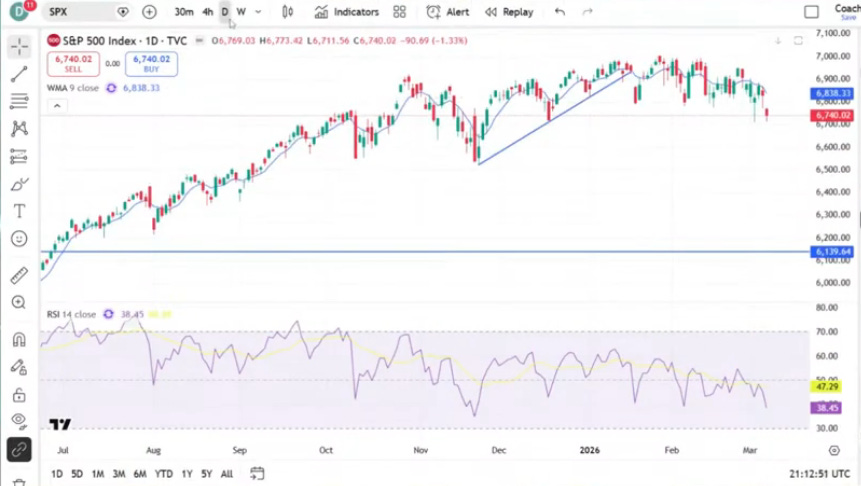The height and width of the screenshot is (486, 861).
Task: Open the Fibonacci retracement tools
Action: coord(19,101)
